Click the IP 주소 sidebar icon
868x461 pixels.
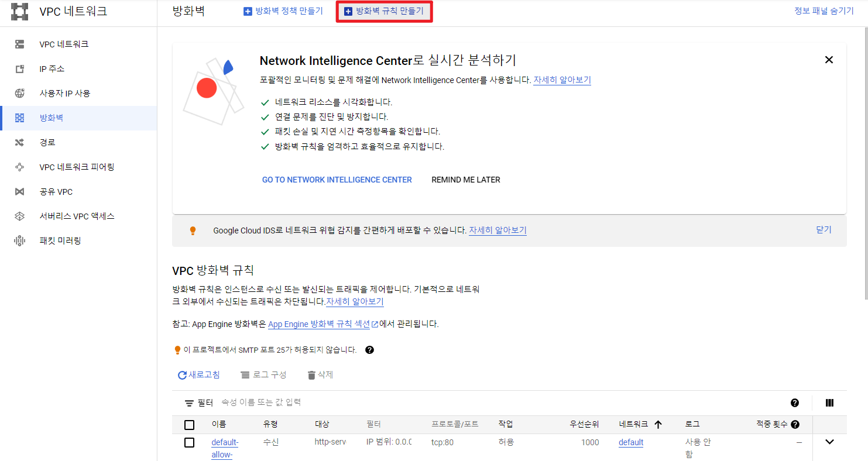click(x=20, y=69)
